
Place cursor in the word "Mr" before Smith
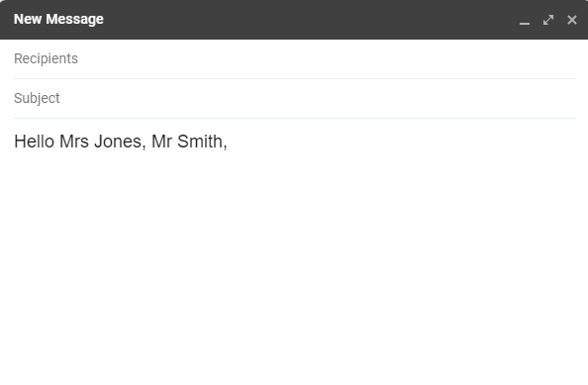[x=161, y=142]
